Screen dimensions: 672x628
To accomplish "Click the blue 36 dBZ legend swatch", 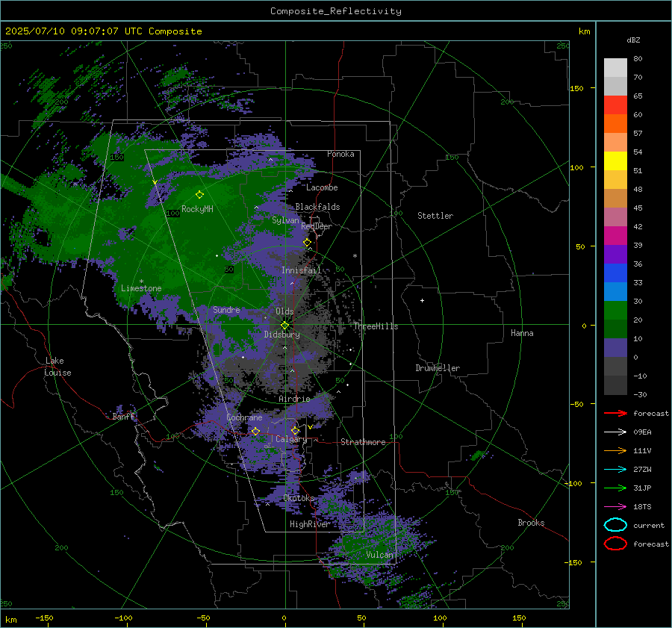I will [x=615, y=273].
